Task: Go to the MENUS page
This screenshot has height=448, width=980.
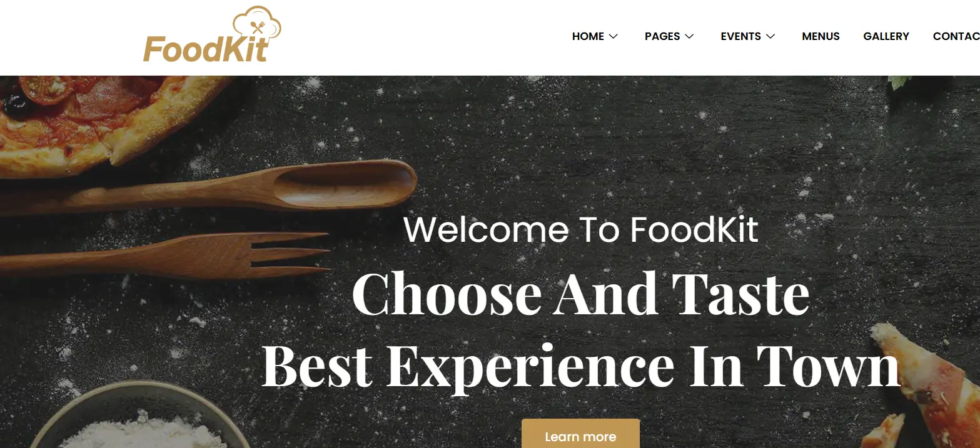Action: (821, 36)
